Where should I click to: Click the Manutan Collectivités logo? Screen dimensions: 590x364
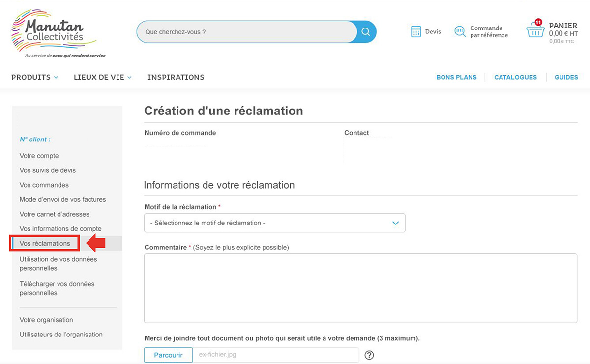54,33
